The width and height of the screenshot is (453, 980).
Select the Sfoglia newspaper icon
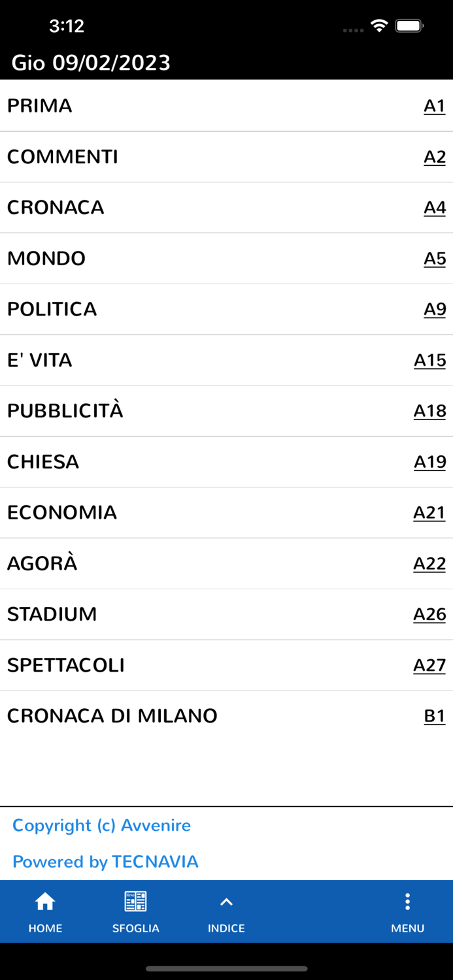coord(135,911)
